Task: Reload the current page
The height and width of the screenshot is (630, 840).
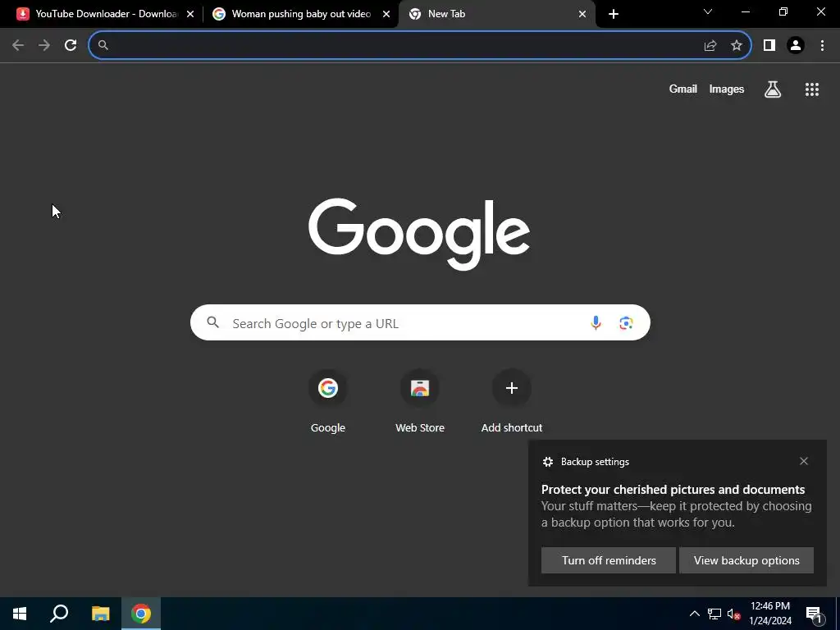Action: (71, 45)
